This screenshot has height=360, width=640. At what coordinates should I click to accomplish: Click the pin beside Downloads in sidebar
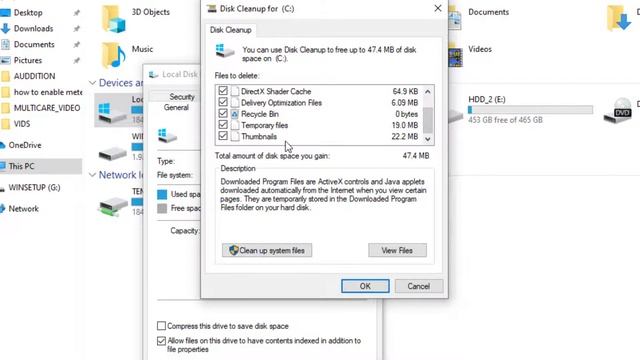click(x=76, y=29)
